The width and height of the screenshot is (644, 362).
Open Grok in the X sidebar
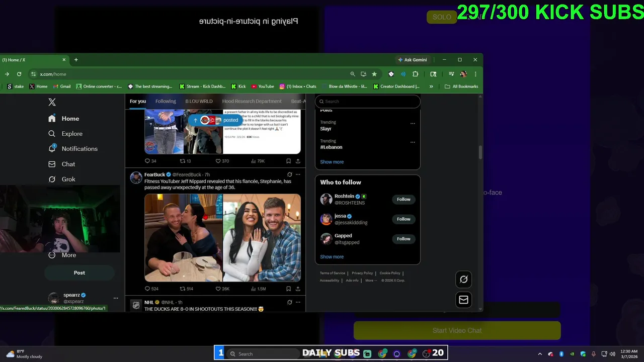[61, 179]
